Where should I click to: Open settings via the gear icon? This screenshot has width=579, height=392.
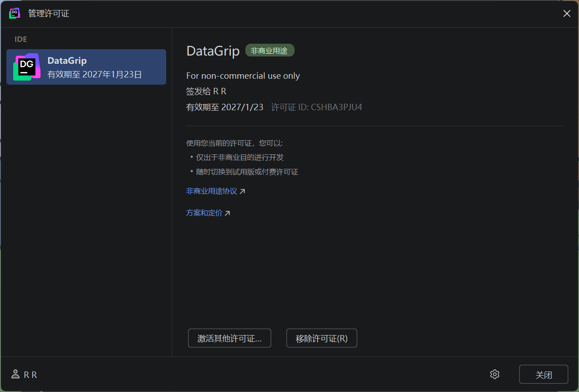[x=495, y=374]
